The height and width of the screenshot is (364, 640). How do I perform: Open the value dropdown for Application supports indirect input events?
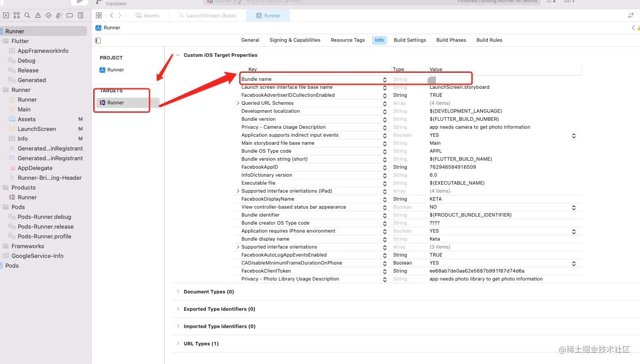pos(574,135)
